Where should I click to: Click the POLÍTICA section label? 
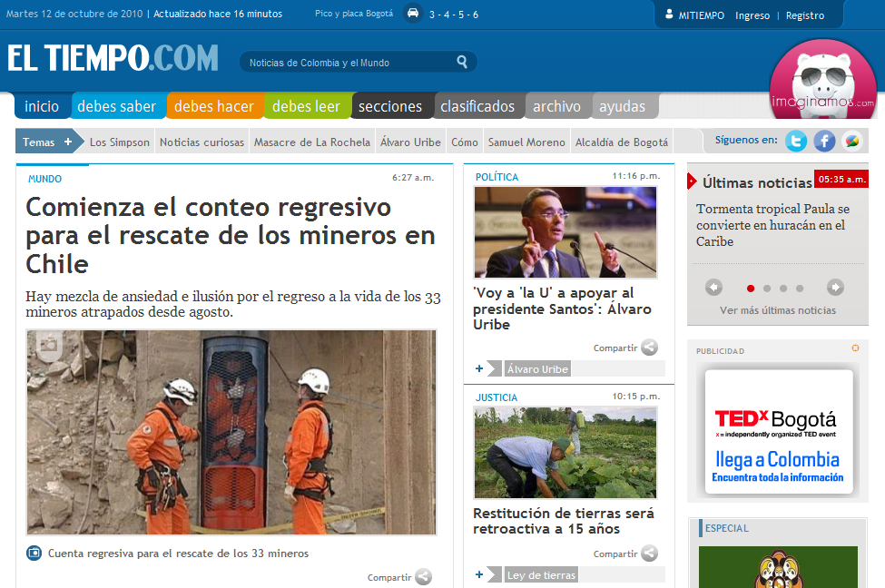[497, 177]
